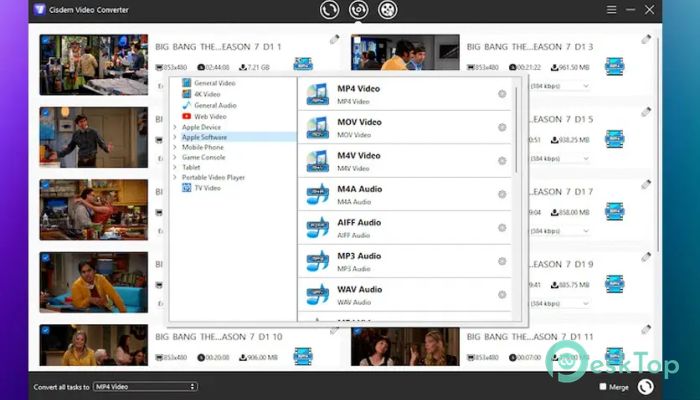This screenshot has height=400, width=700.
Task: Open format picker for D1 5 video
Action: click(614, 139)
